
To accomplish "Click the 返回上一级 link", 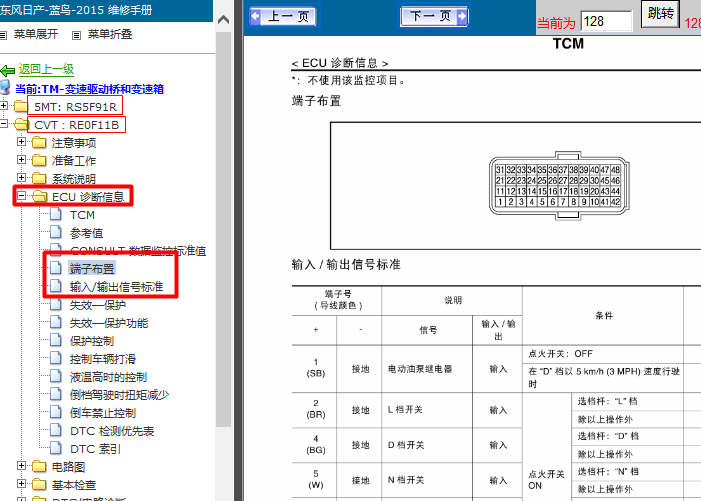I will point(46,69).
